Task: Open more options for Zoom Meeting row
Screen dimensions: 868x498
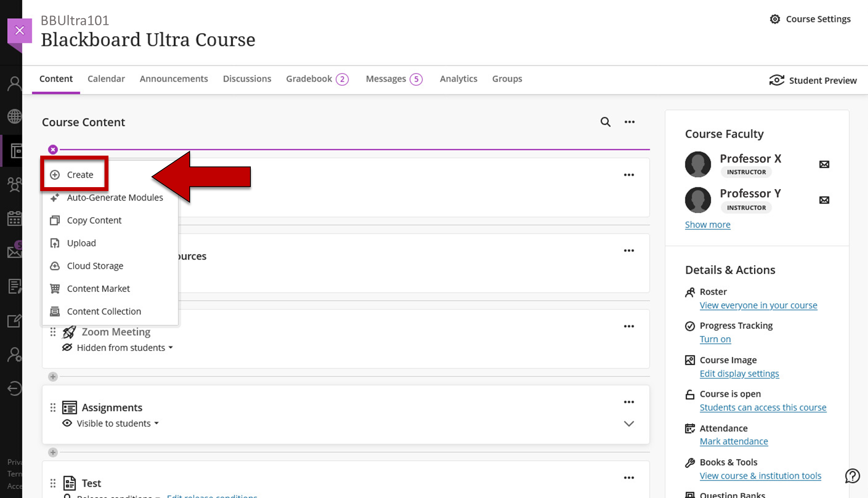Action: pos(629,326)
